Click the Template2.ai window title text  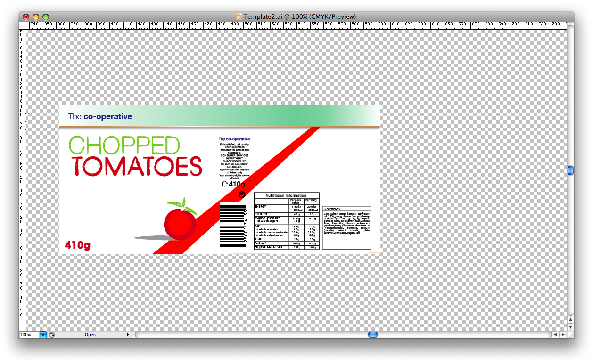pos(300,16)
